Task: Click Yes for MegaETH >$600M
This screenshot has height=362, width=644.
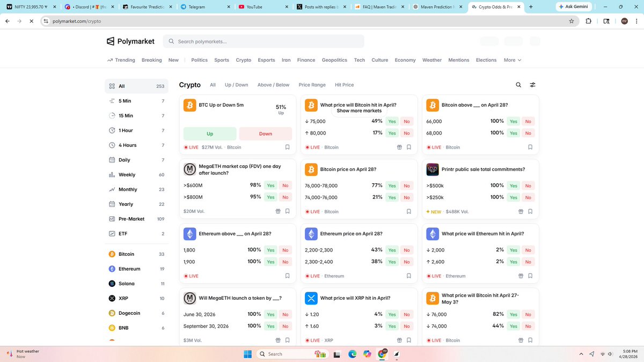Action: click(x=270, y=186)
